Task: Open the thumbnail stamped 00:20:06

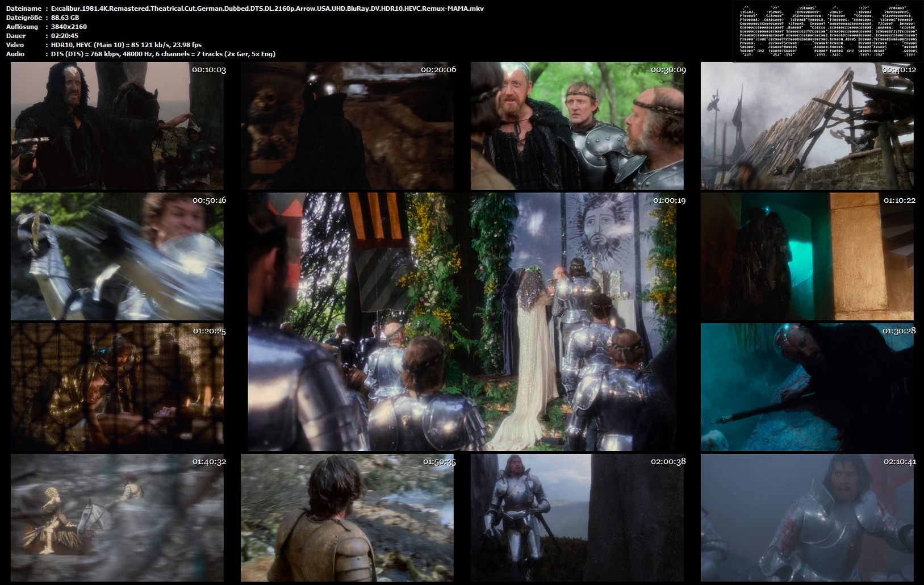Action: (x=348, y=126)
